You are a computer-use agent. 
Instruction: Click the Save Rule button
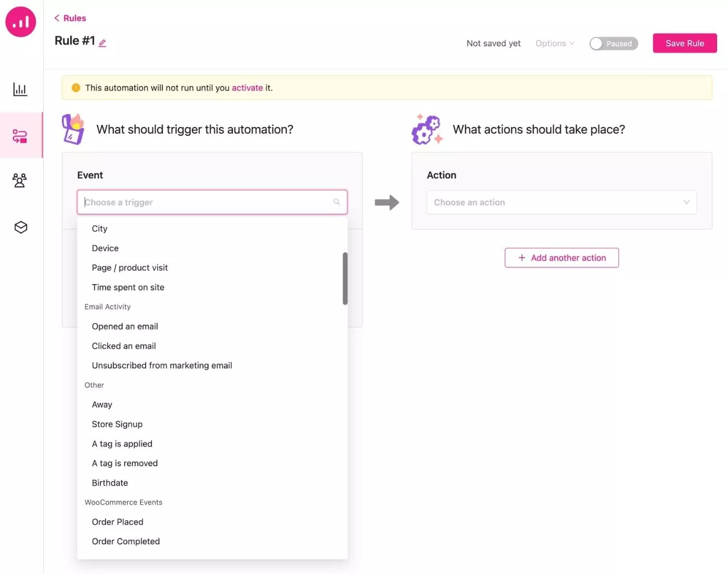(x=685, y=43)
